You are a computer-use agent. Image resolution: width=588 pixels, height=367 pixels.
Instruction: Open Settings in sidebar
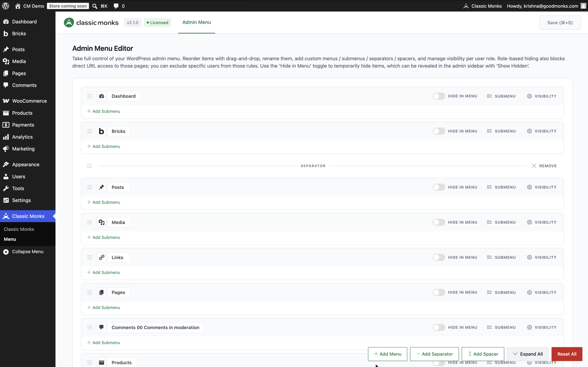[x=28, y=200]
